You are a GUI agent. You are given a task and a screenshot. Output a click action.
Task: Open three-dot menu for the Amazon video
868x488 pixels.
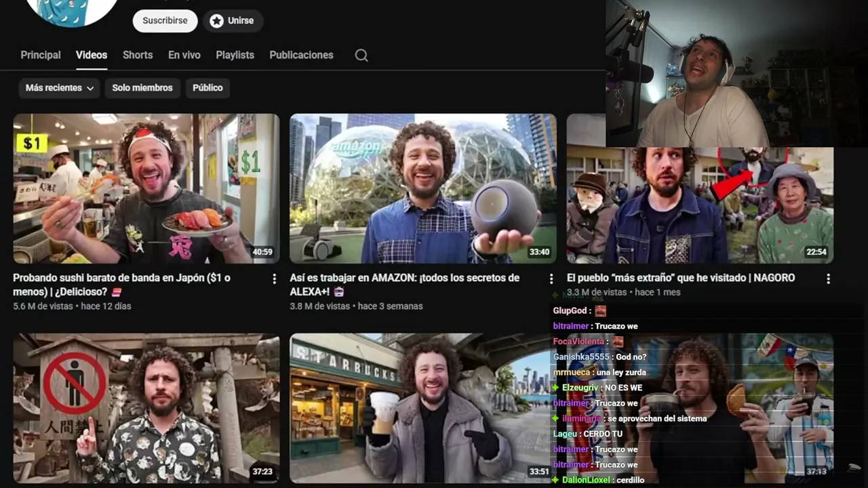coord(551,279)
